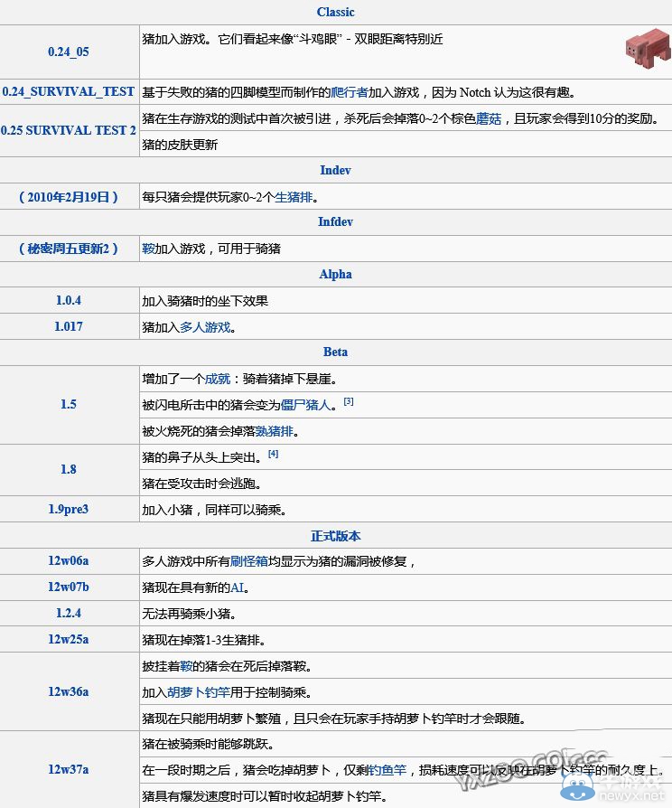The width and height of the screenshot is (672, 808).
Task: Select the text 猪现在掉落1-3生猪排。
Action: click(x=204, y=640)
